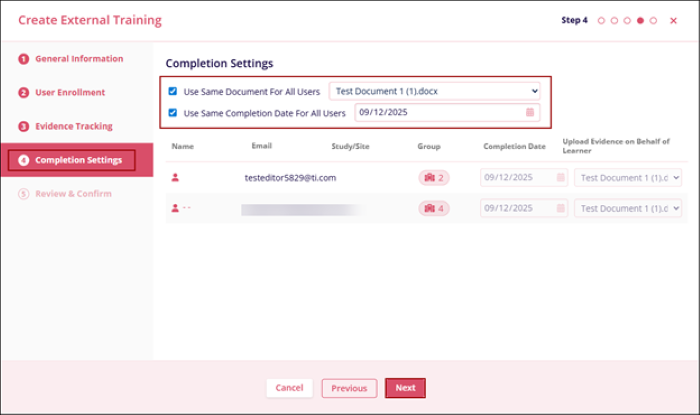Image resolution: width=700 pixels, height=415 pixels.
Task: Click the group badge showing 4
Action: point(433,208)
